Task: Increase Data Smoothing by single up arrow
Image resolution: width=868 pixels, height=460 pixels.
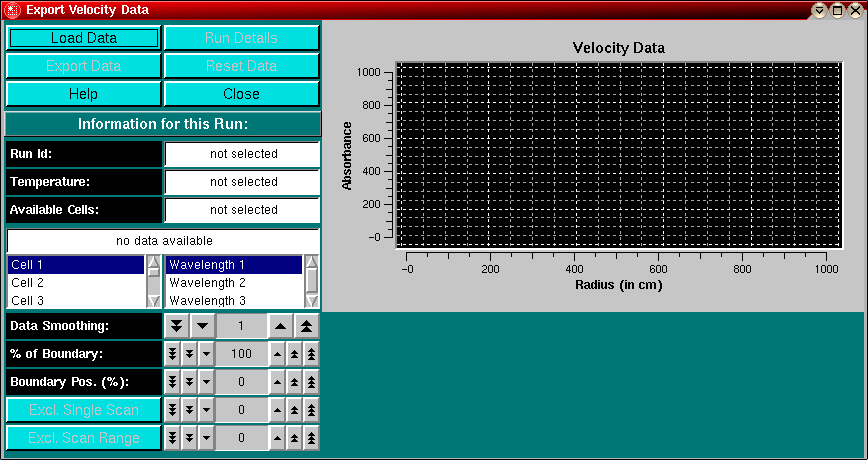Action: click(281, 326)
